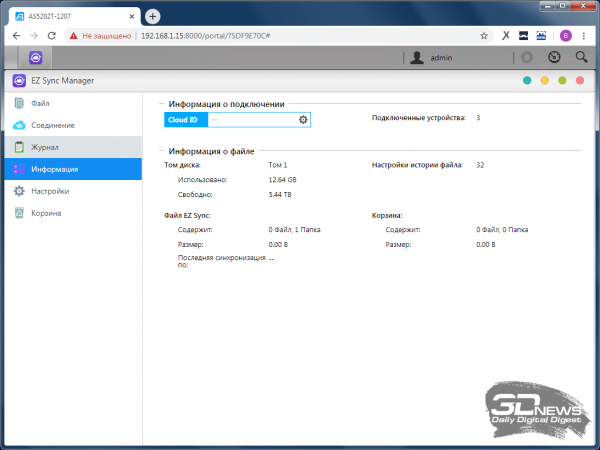Click the Cloud ID input field
This screenshot has width=600, height=450.
(x=251, y=120)
